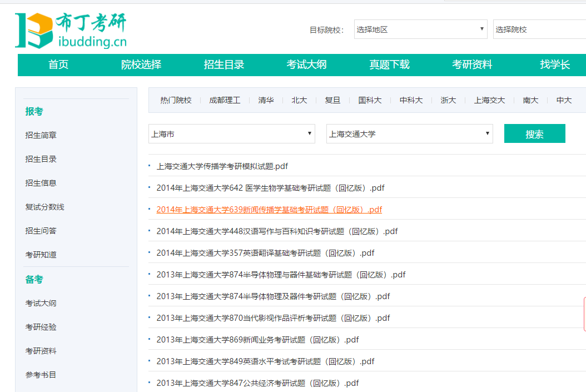Go to 首页 in the navigation bar
This screenshot has width=586, height=392.
(58, 64)
